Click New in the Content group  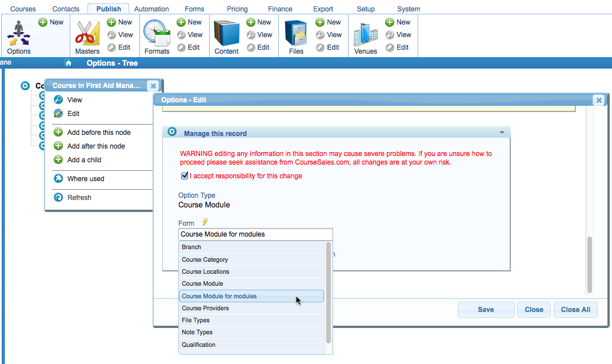[x=259, y=22]
